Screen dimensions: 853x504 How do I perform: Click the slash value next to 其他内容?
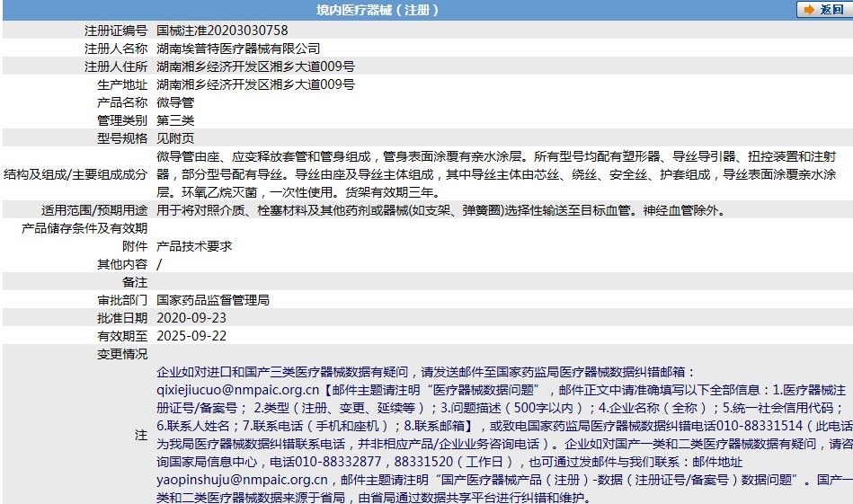click(159, 264)
